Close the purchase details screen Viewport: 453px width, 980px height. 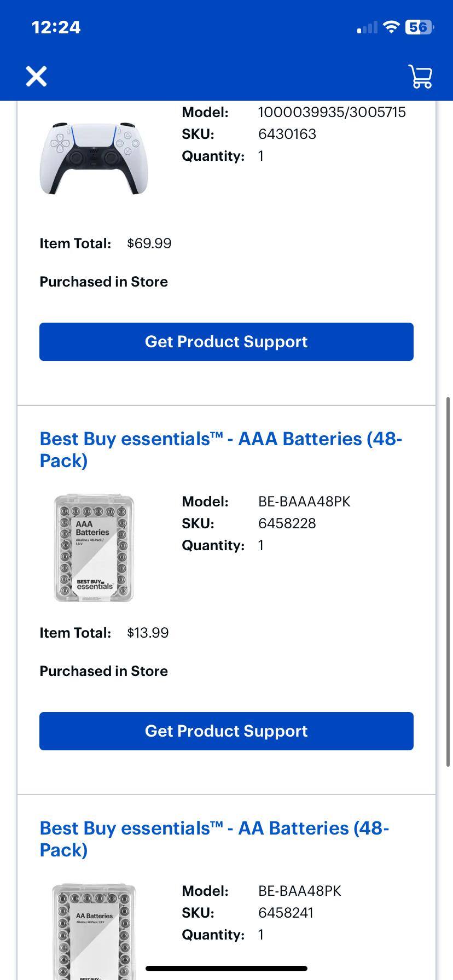(x=36, y=76)
